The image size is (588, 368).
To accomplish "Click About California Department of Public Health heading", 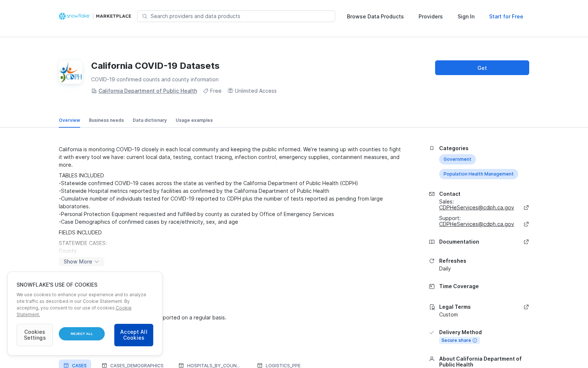I will 480,362.
